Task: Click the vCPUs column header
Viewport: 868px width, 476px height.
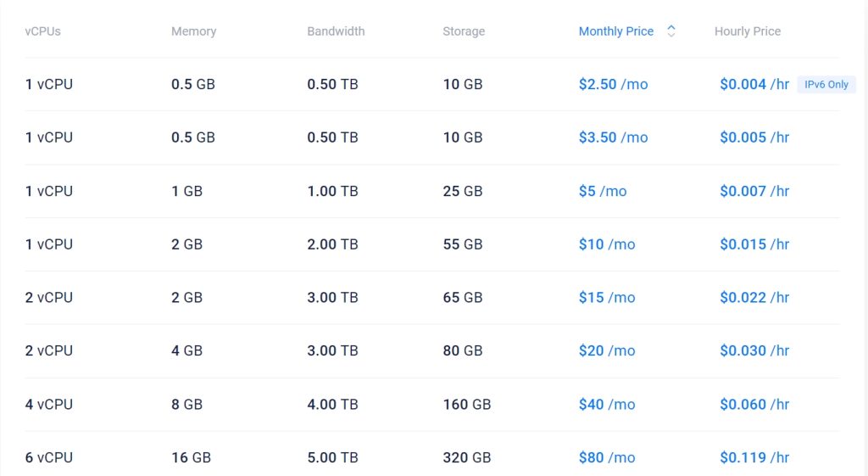Action: pyautogui.click(x=43, y=31)
